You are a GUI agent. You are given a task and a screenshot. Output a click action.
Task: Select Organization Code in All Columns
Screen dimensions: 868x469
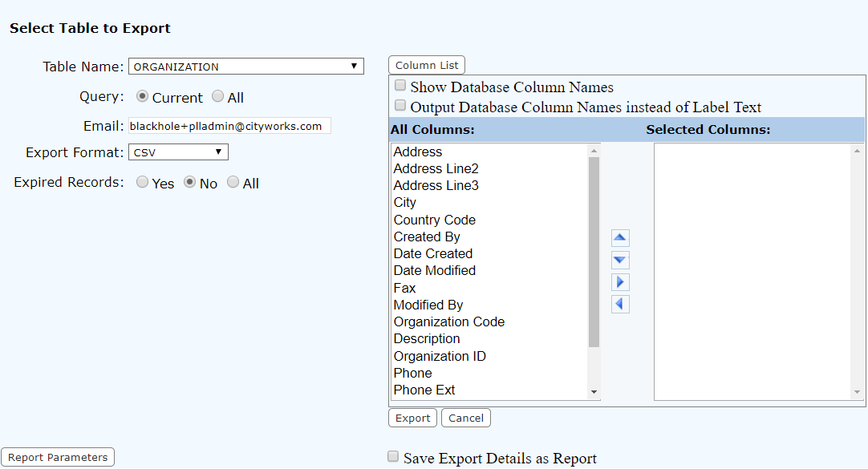448,321
